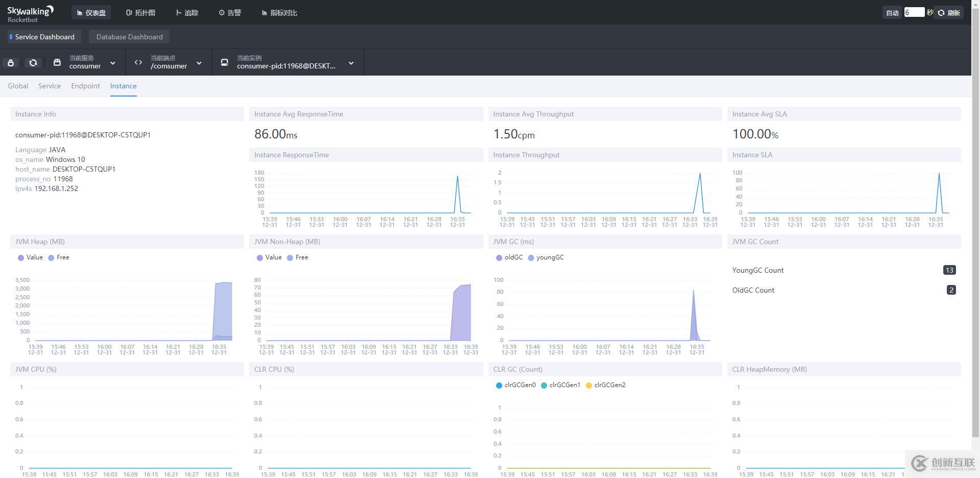980x478 pixels.
Task: Click the ipv4s 192.168.1.252 line
Action: 46,188
